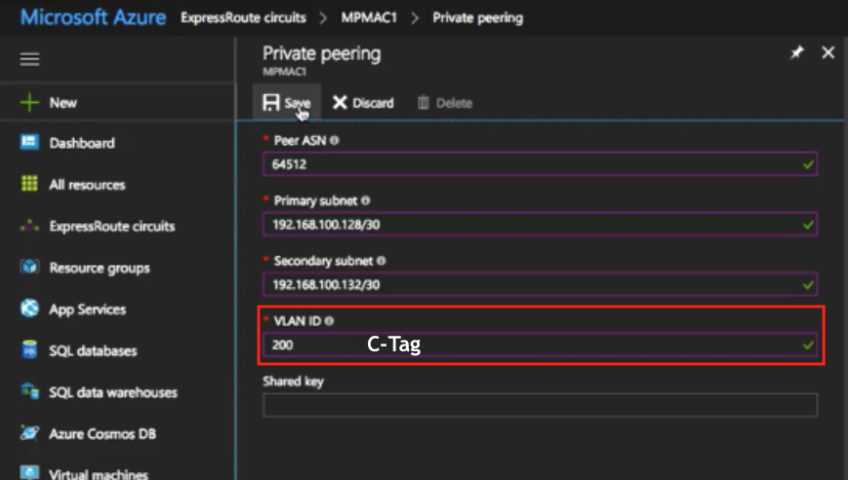Focus the empty Shared key field

(540, 405)
